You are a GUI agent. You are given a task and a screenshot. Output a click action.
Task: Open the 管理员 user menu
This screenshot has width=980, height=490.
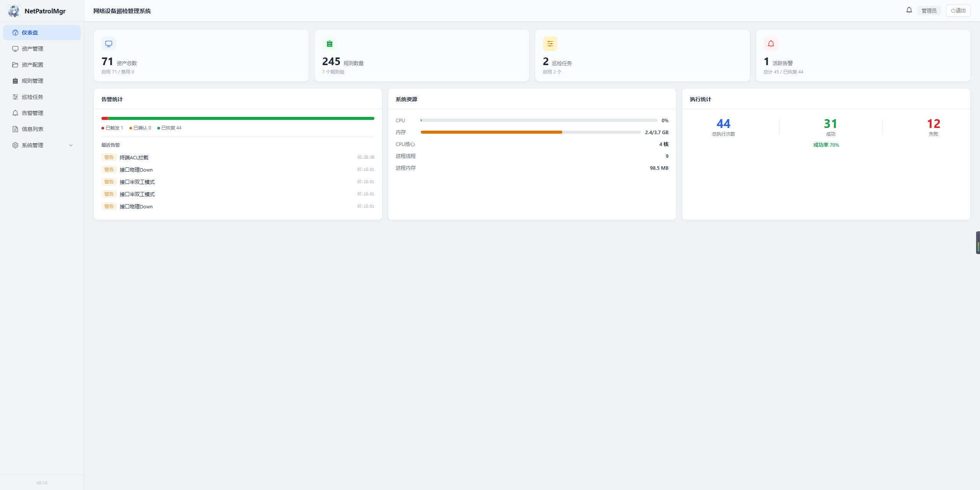pyautogui.click(x=929, y=11)
